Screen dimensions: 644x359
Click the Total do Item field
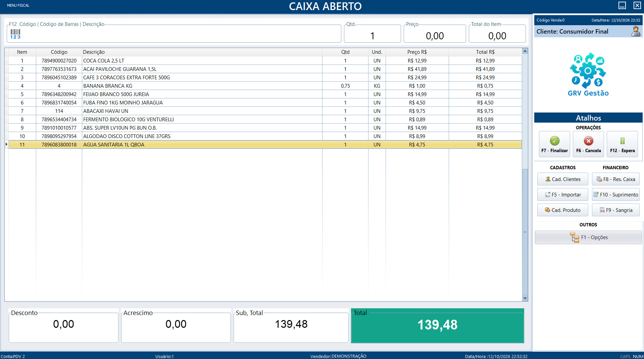[x=497, y=34]
